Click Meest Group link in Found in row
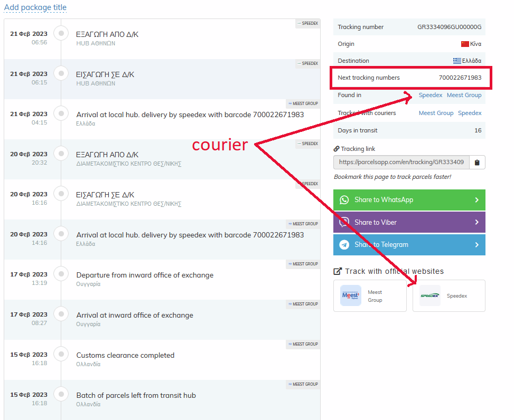Screen dimensions: 514x420 [x=464, y=95]
